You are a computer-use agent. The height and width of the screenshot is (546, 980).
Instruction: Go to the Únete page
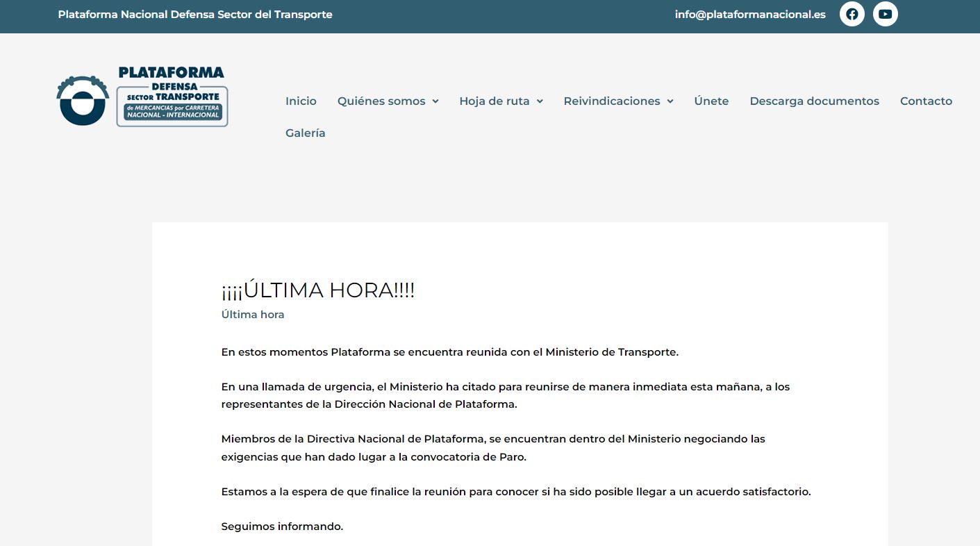coord(711,101)
